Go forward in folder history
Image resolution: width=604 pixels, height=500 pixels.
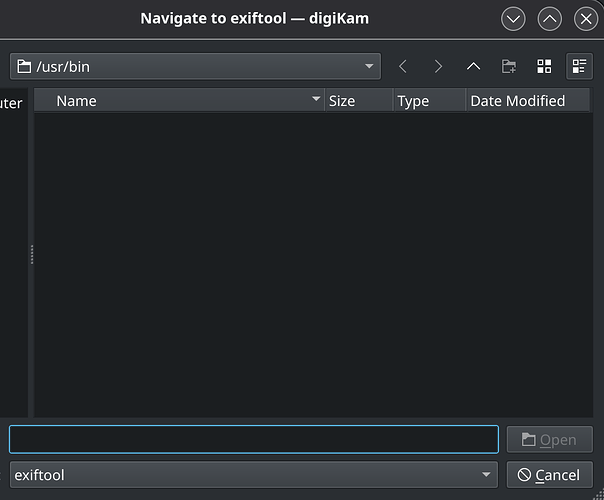438,67
